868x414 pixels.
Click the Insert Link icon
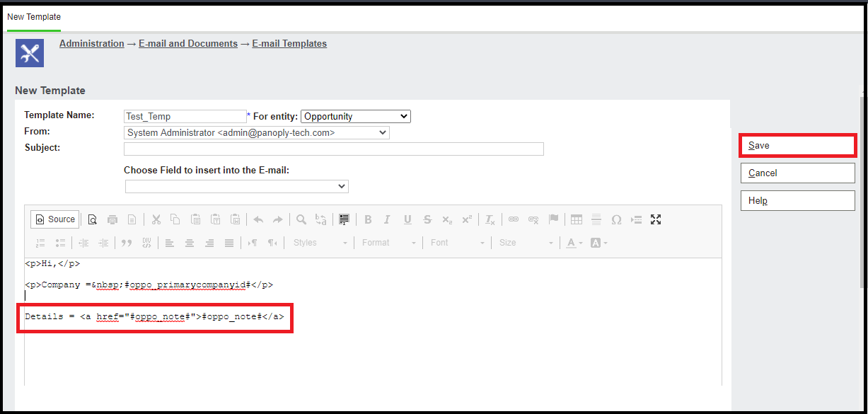point(514,219)
